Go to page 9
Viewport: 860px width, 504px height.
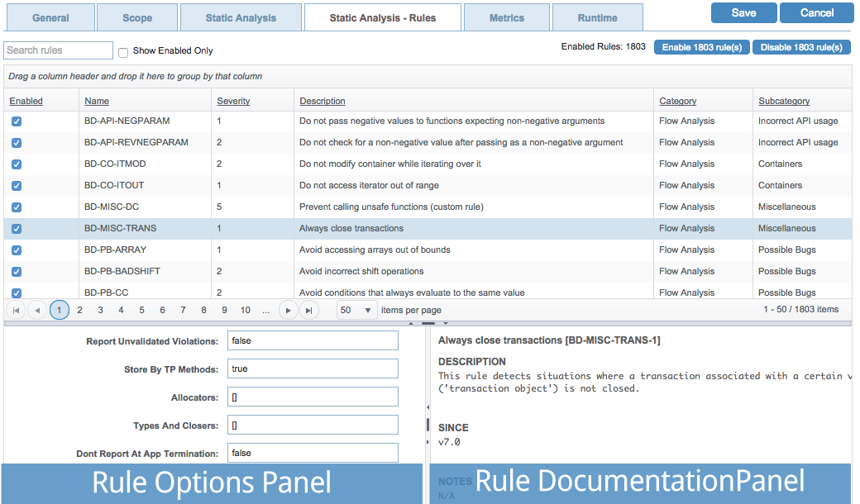(x=224, y=310)
